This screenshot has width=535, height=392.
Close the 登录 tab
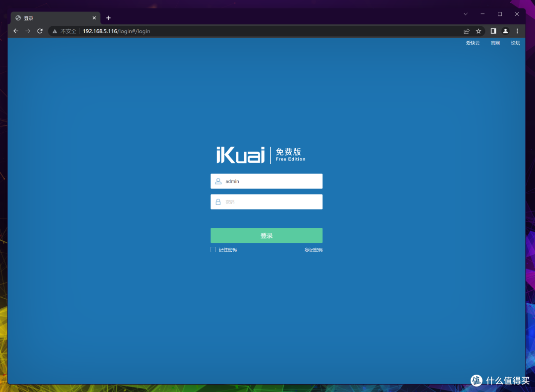coord(94,18)
